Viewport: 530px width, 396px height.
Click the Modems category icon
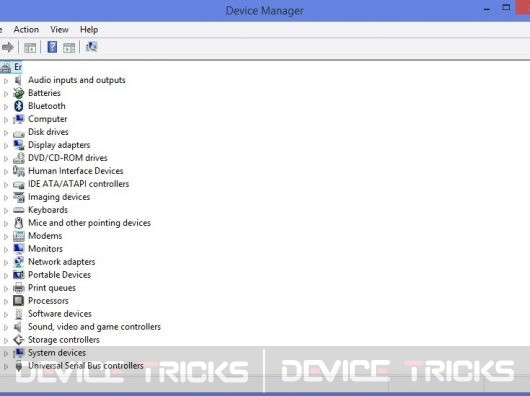[19, 236]
